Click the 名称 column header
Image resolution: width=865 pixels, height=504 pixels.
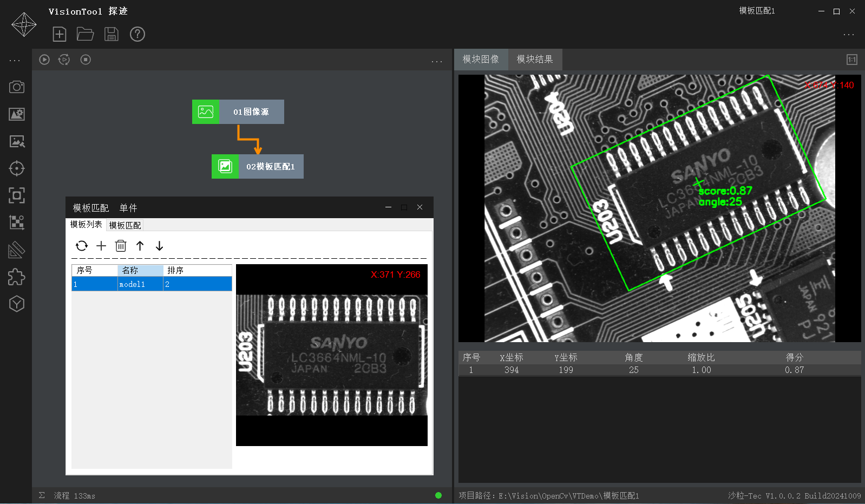pos(140,270)
